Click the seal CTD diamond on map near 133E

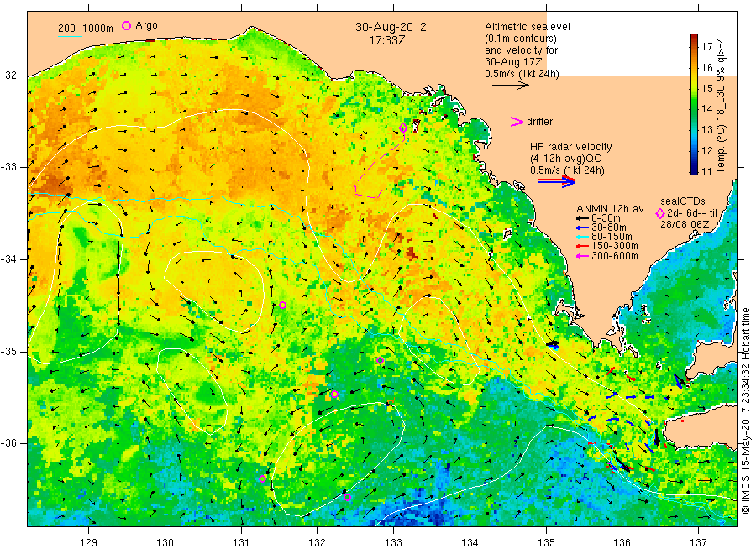403,128
